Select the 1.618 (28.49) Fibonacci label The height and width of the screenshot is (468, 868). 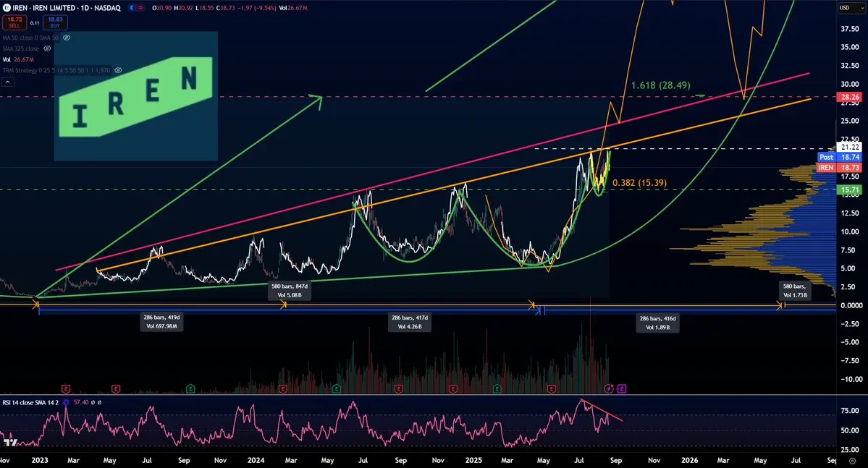(660, 85)
